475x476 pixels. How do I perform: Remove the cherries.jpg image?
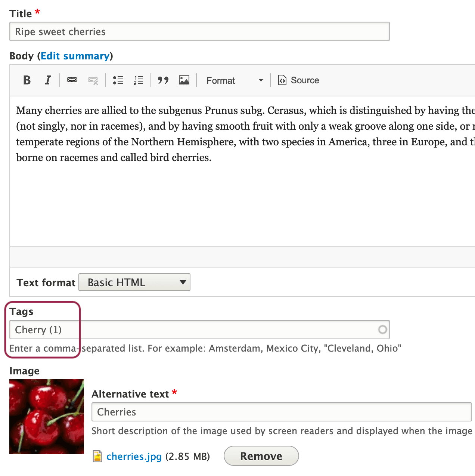261,456
